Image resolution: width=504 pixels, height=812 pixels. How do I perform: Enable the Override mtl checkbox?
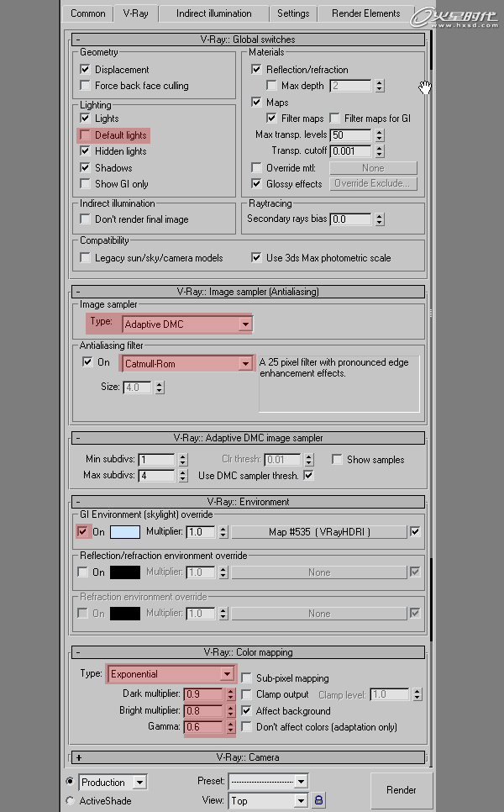pos(256,168)
